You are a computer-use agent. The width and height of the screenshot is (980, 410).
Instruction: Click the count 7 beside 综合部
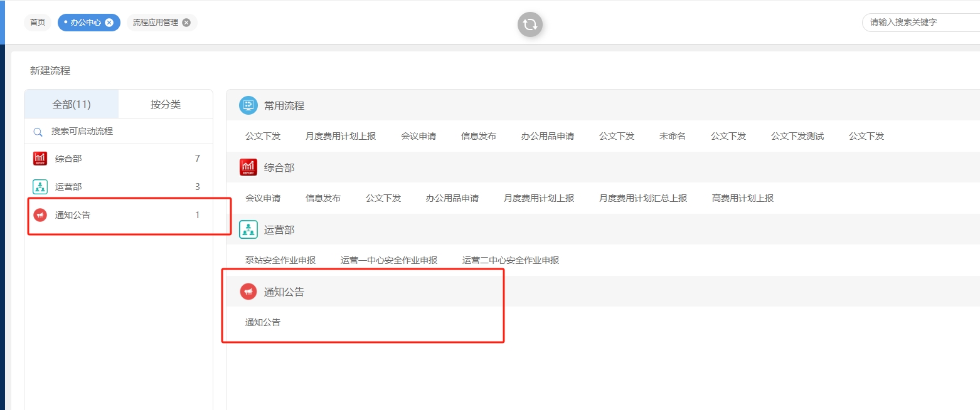198,159
